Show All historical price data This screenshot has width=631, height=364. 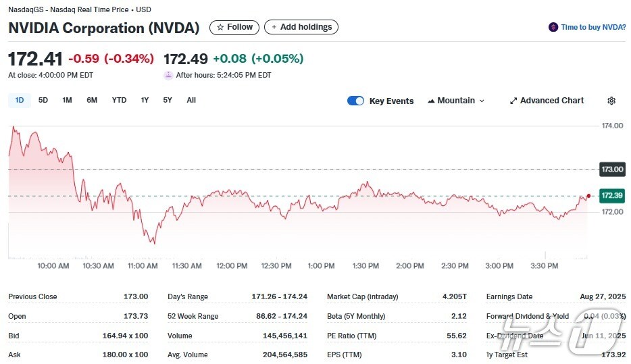click(191, 100)
